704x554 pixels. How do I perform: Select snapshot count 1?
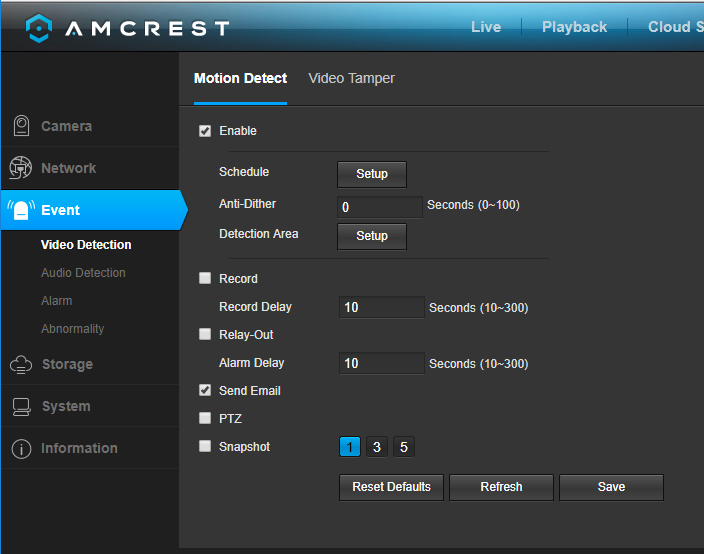coord(350,447)
